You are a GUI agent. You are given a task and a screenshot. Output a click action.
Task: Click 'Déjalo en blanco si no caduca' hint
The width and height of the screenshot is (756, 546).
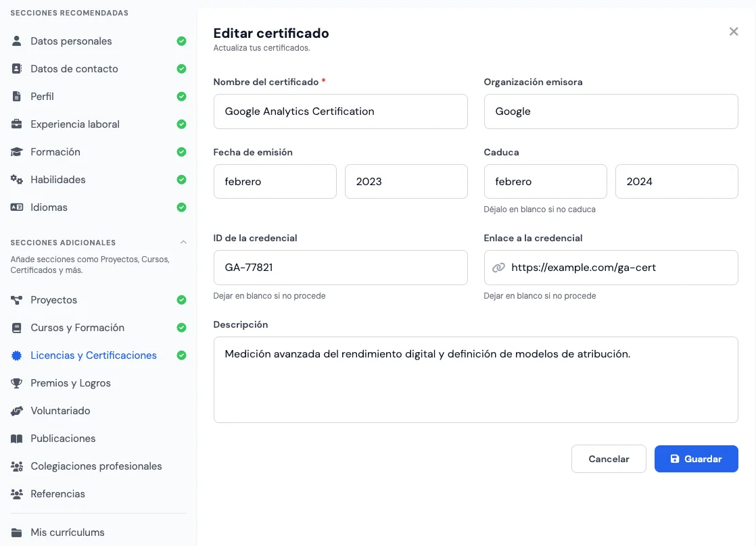click(x=540, y=209)
